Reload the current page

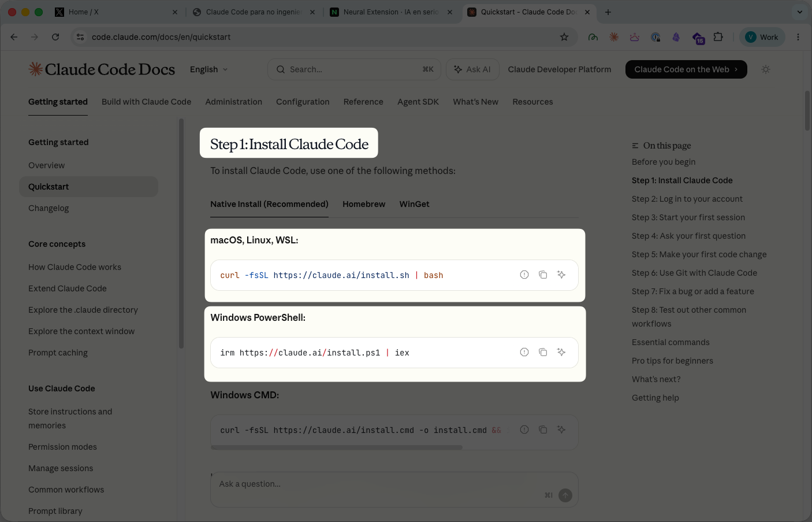point(55,37)
